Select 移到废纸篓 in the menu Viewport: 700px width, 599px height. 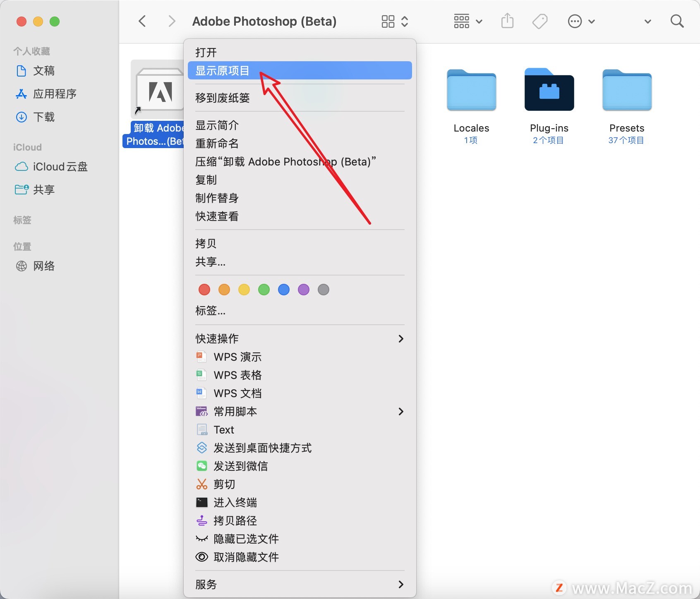coord(222,98)
